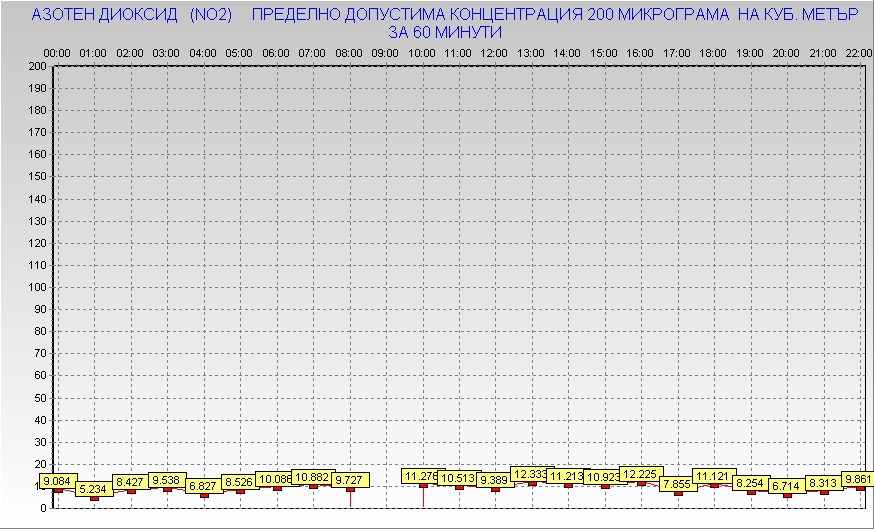Screen dimensions: 874x529
Task: Click the 09:00 time axis label
Action: [385, 52]
